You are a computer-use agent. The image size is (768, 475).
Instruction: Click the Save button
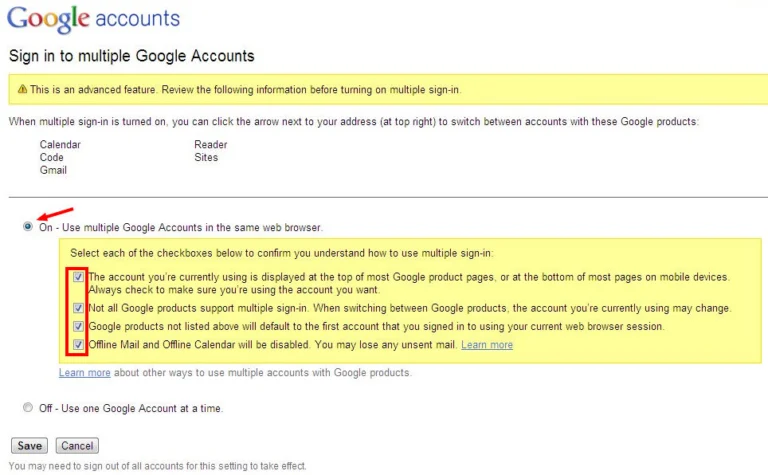coord(29,446)
